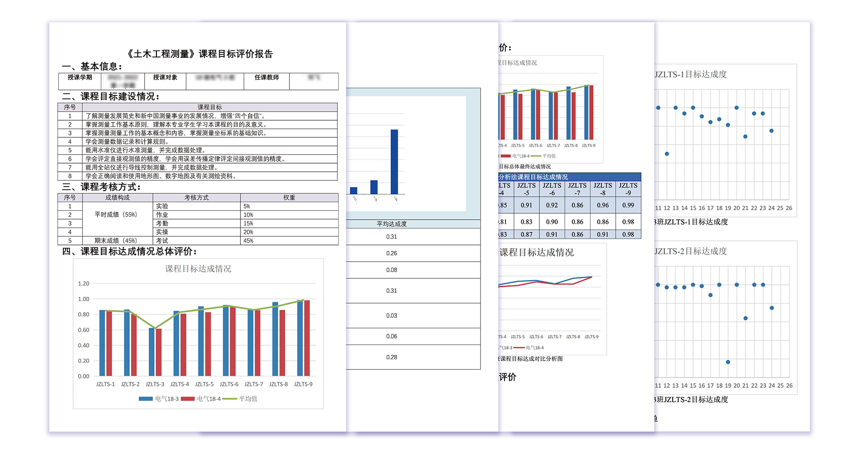Select the heading 二、课程目标建设情况
Image resolution: width=868 pixels, height=461 pixels.
(x=111, y=97)
